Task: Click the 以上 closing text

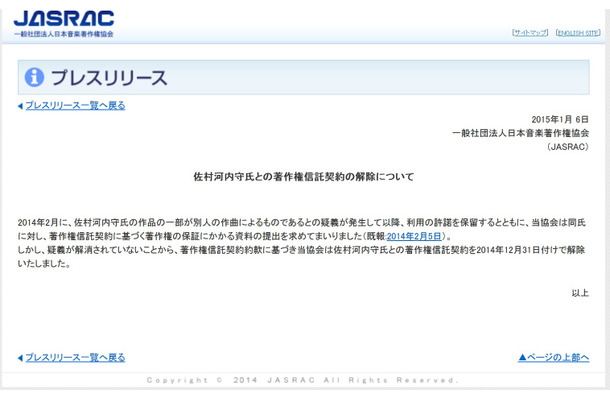Action: pos(580,293)
